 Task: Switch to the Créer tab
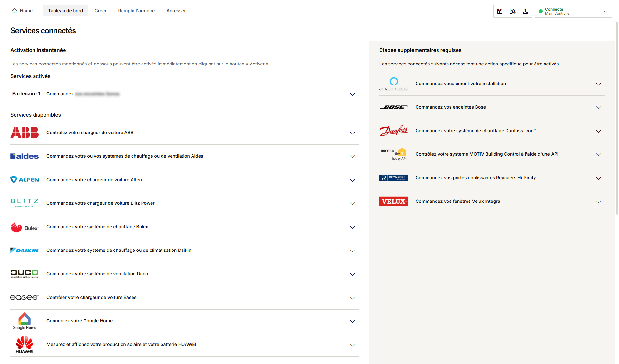(x=101, y=11)
